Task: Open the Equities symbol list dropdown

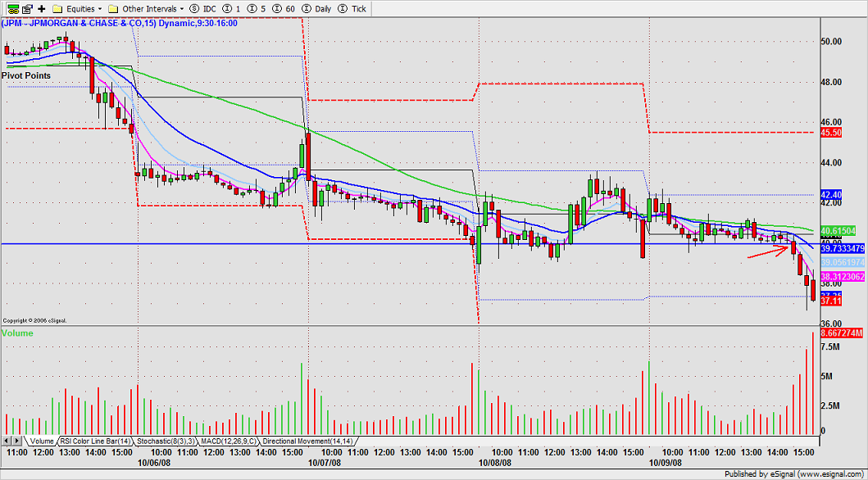Action: coord(78,9)
